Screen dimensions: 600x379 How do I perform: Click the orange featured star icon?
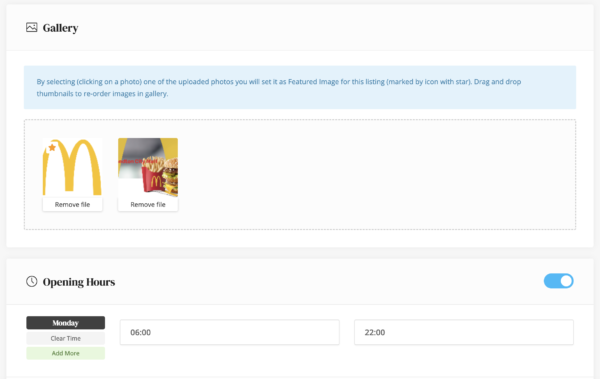pos(52,147)
